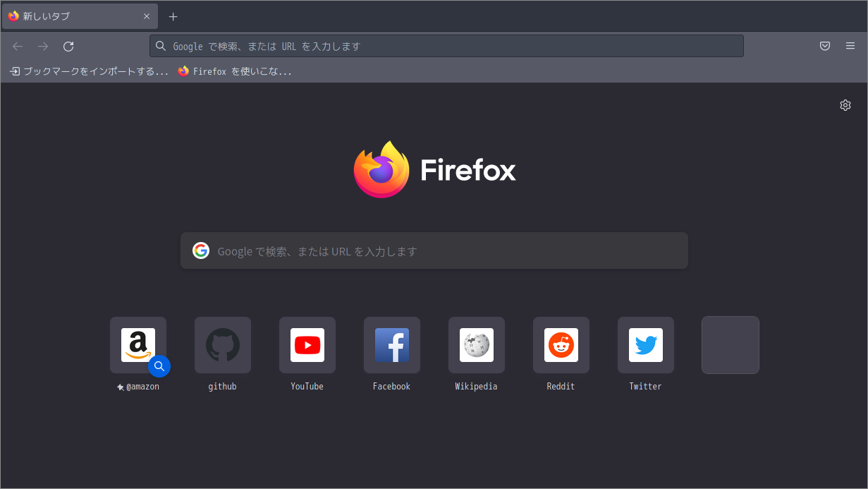Viewport: 868px width, 489px height.
Task: Open the YouTube shortcut tile
Action: (307, 345)
